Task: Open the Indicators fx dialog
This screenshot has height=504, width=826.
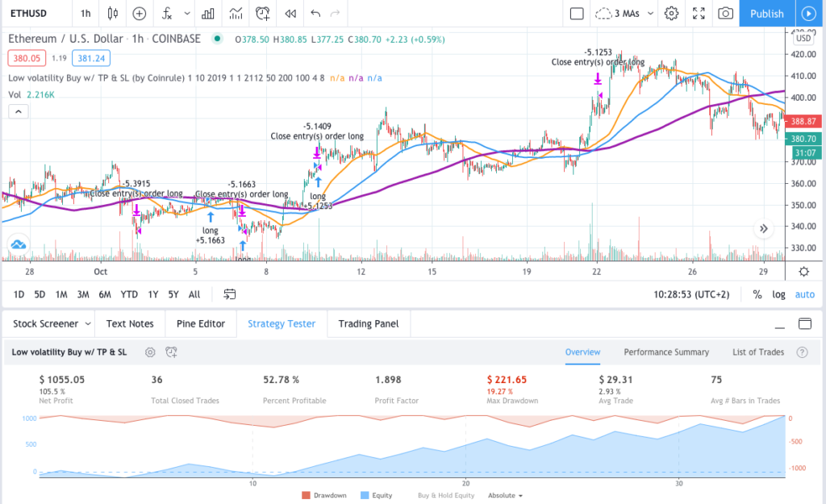Action: (x=167, y=14)
